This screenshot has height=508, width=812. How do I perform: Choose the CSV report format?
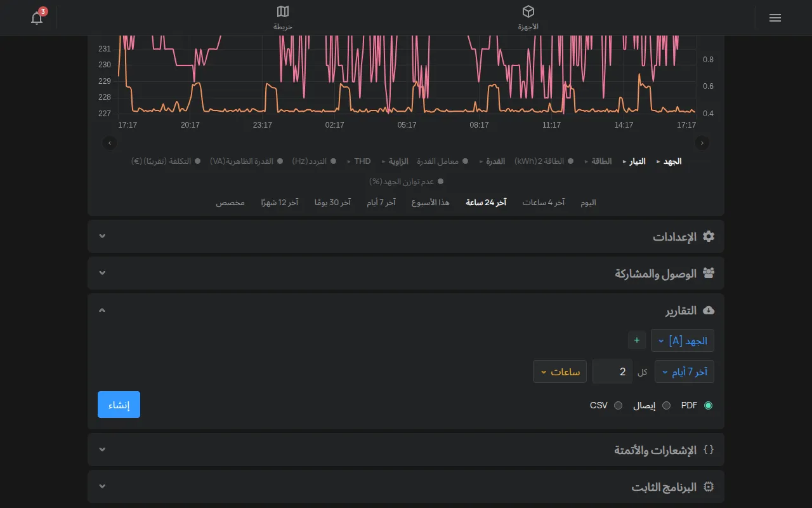point(618,405)
